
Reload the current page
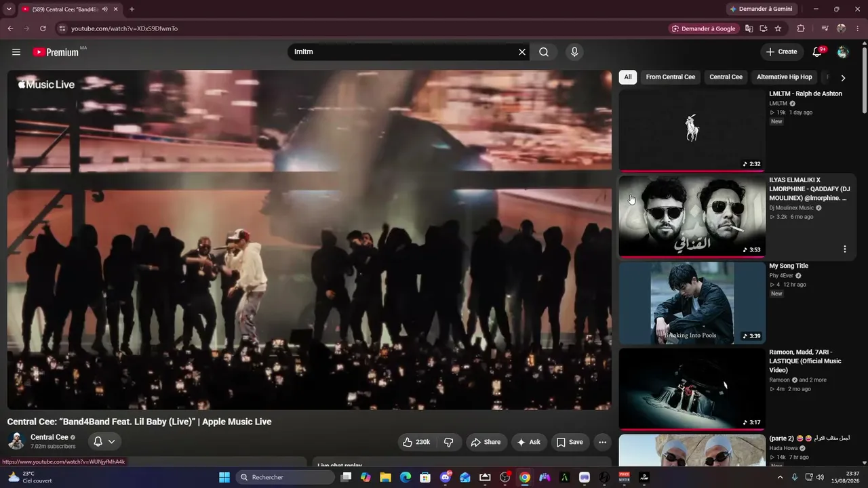click(43, 28)
